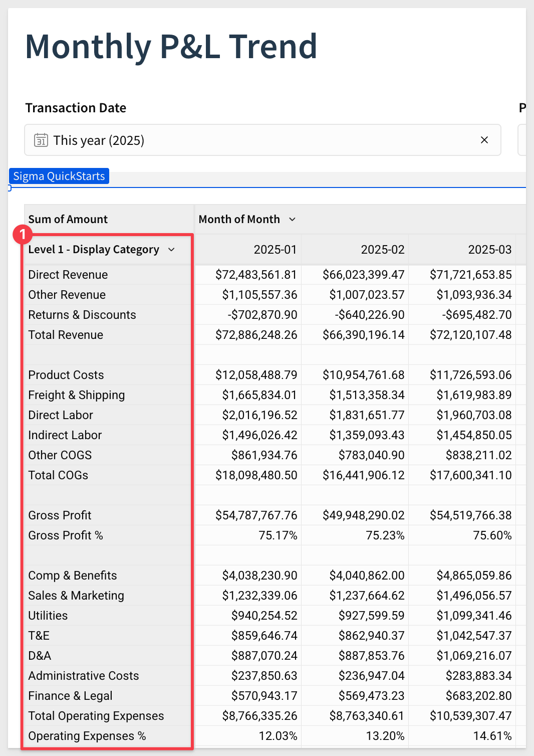
Task: Open the Month of Month column dropdown
Action: point(293,220)
